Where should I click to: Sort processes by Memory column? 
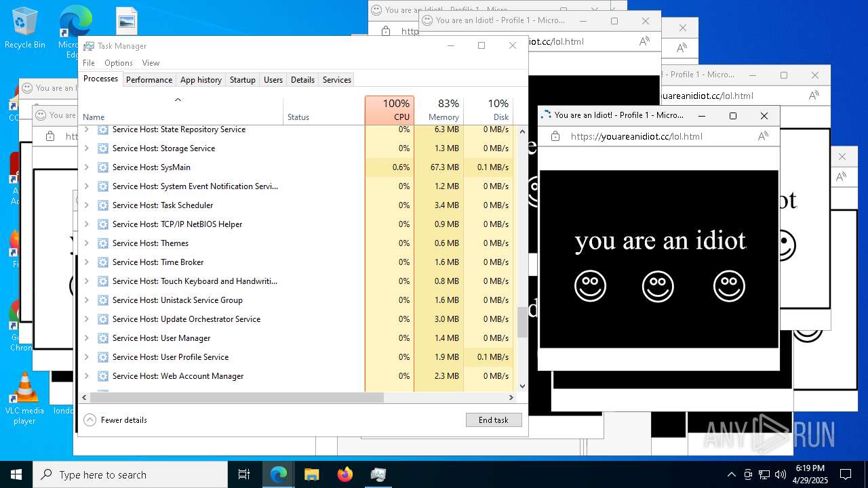click(x=439, y=110)
